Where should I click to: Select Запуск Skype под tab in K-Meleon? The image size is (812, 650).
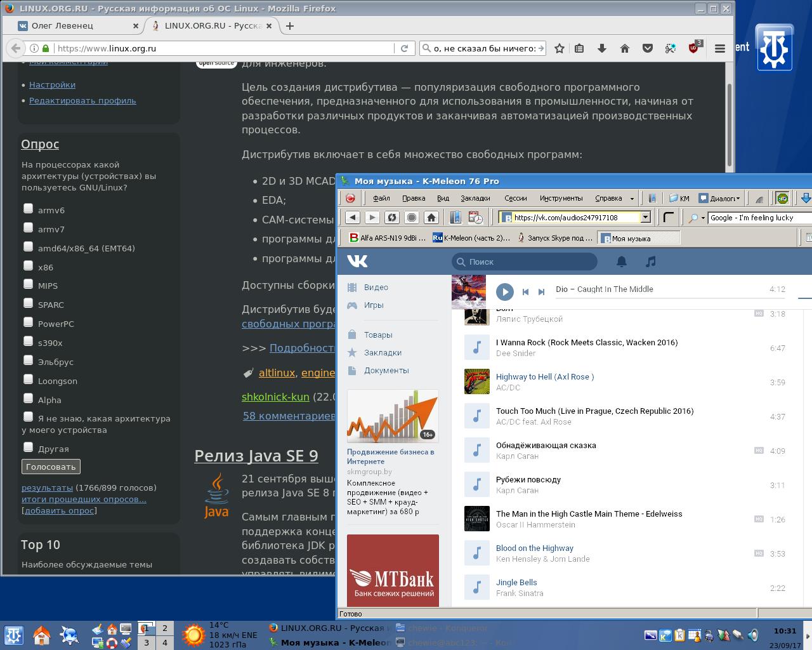[556, 238]
